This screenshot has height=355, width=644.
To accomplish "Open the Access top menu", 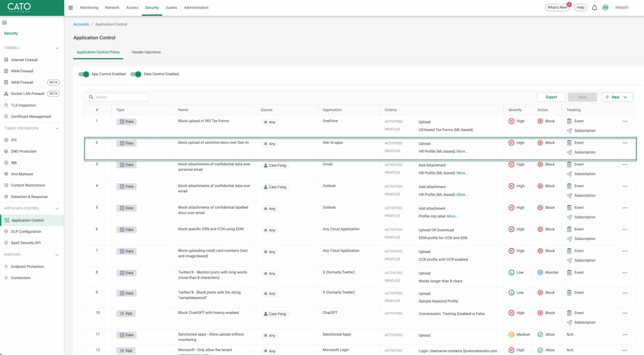I will click(x=132, y=7).
